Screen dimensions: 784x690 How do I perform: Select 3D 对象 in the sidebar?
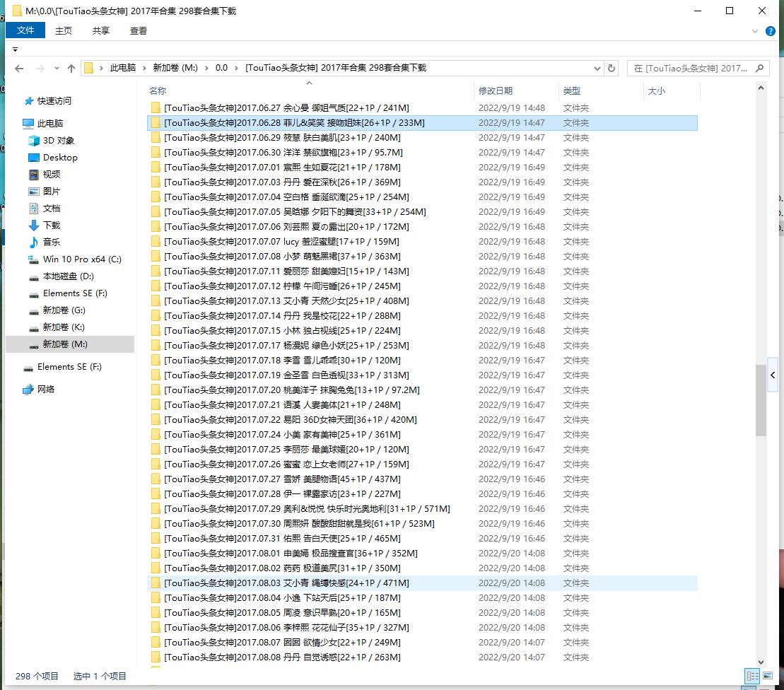click(x=59, y=141)
